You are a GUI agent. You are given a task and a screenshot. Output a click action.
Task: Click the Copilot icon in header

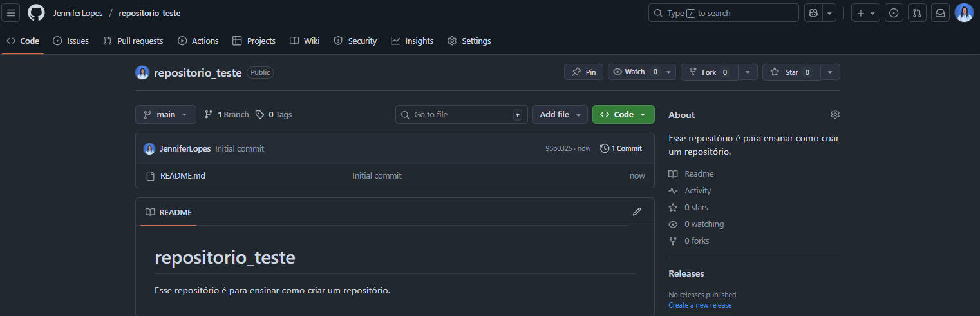(x=813, y=13)
